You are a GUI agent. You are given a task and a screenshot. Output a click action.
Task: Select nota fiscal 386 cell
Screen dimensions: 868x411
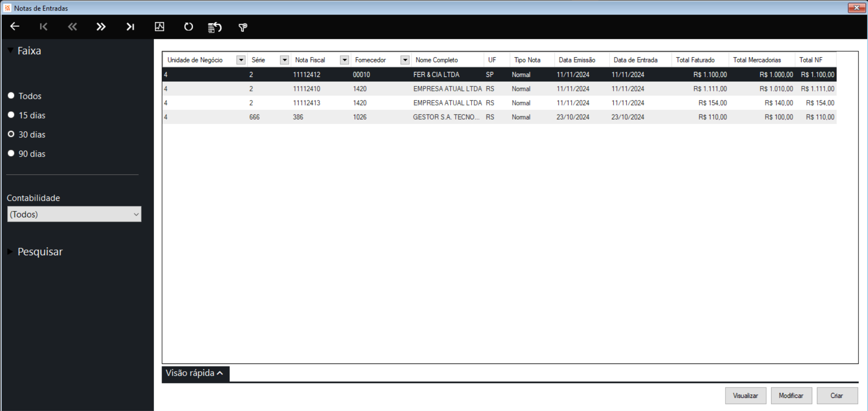pos(321,117)
